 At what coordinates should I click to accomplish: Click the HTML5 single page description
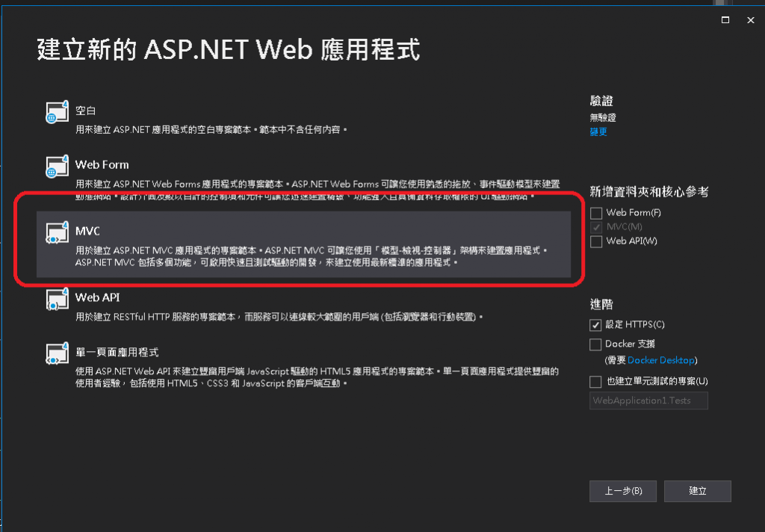tap(317, 377)
